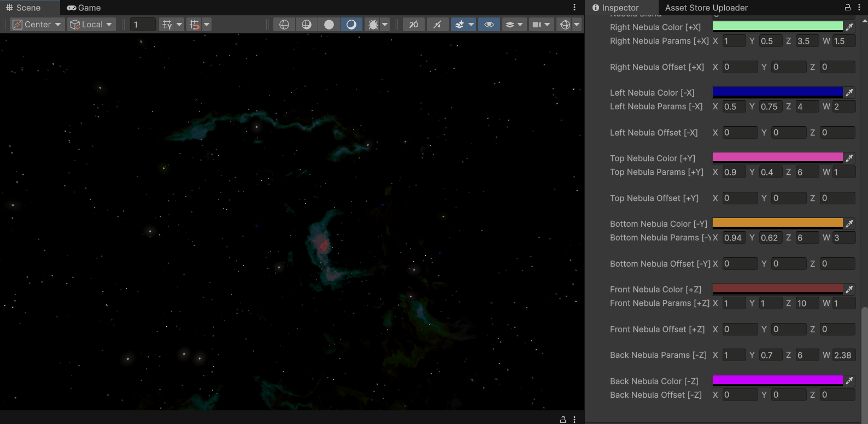
Task: Open the Center pivot mode dropdown
Action: point(37,25)
